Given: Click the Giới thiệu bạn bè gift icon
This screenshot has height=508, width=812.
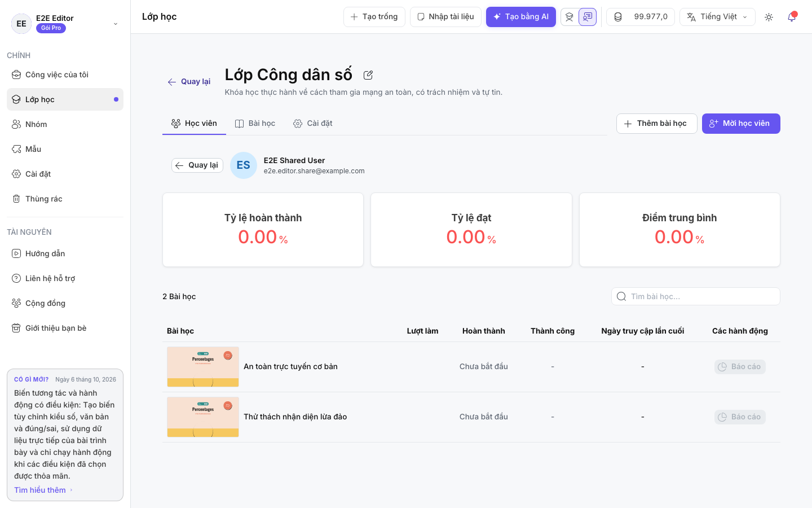Looking at the screenshot, I should [16, 328].
